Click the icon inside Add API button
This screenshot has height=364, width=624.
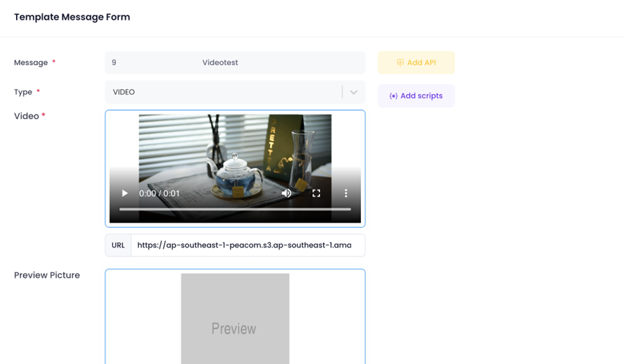(x=400, y=63)
